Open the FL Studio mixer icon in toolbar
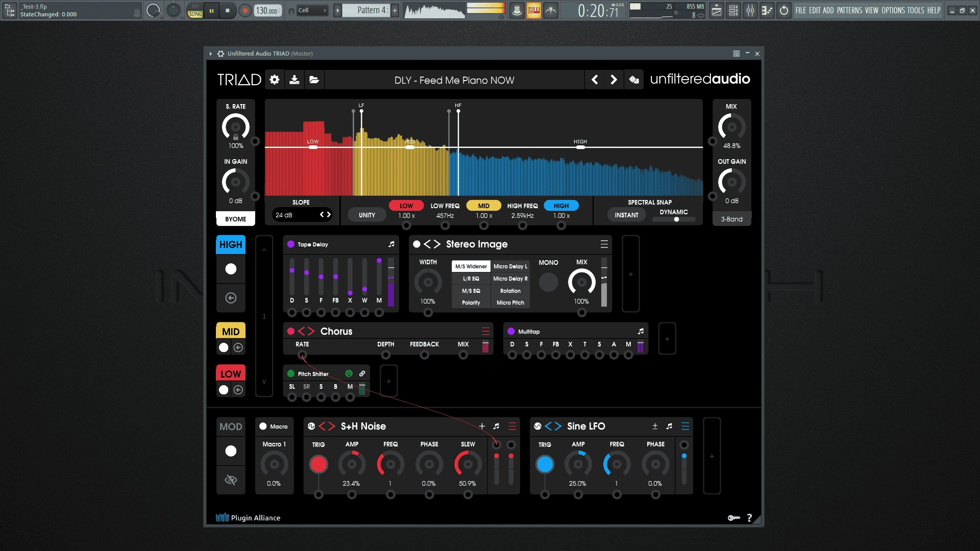 pos(750,10)
